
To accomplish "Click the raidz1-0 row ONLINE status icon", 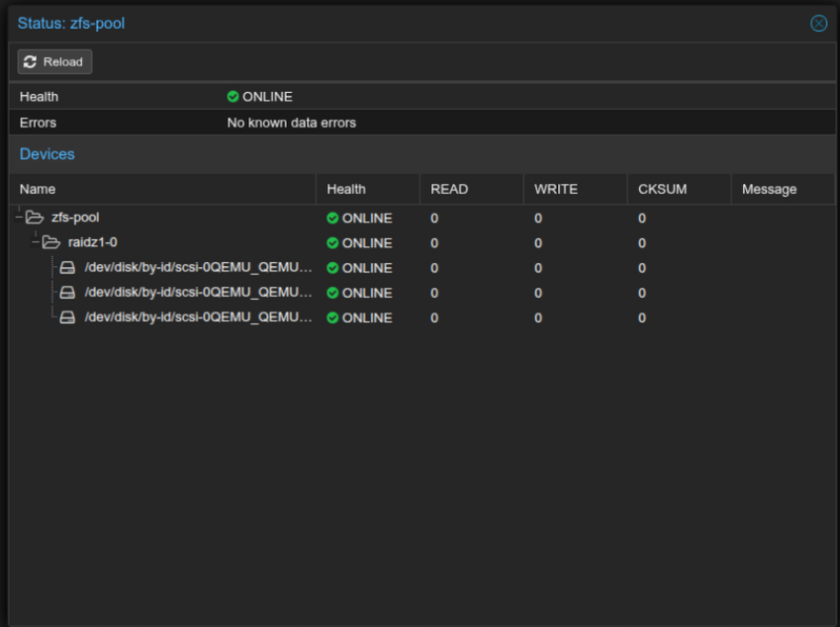I will point(332,243).
